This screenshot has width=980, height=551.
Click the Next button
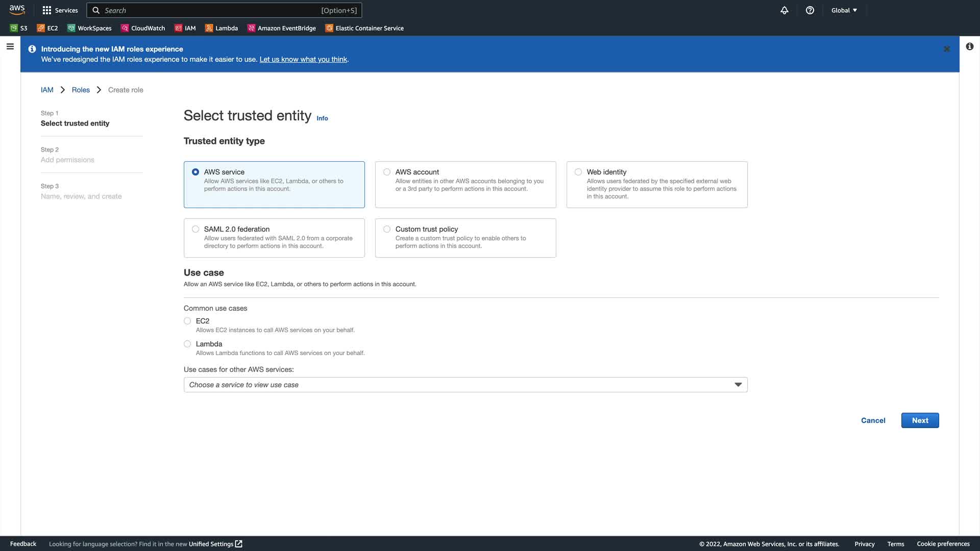920,420
